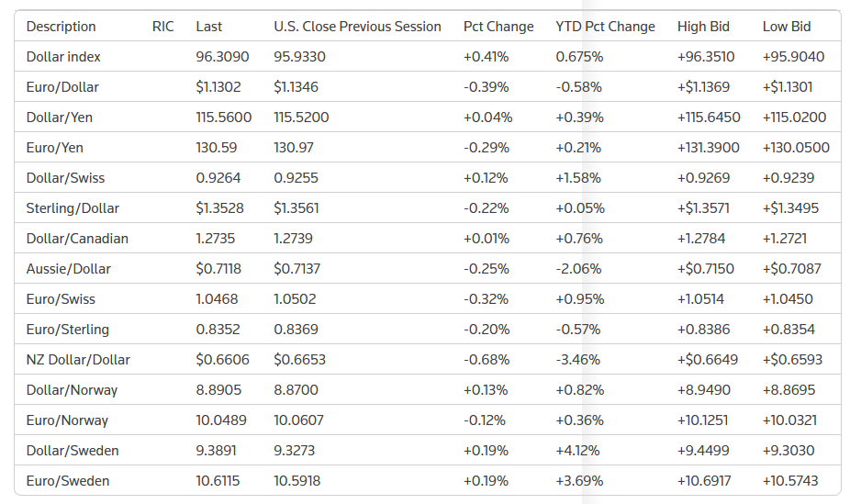Select the Dollar/Yen row label
Viewport: 850px width, 504px height.
[x=60, y=118]
